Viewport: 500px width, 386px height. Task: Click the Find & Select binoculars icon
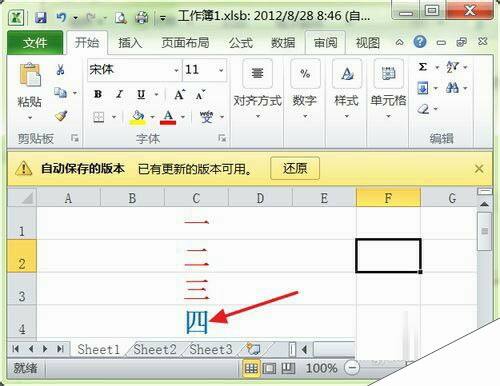[x=452, y=88]
